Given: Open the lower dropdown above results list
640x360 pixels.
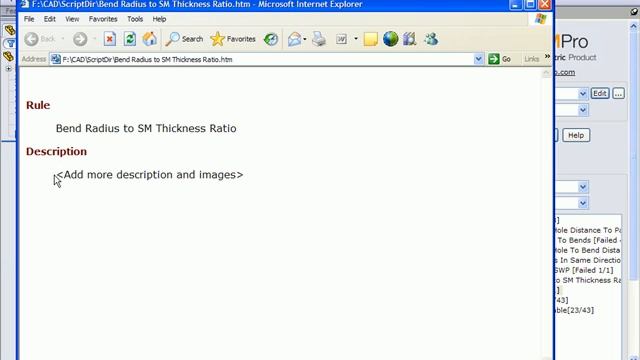Looking at the screenshot, I should pos(582,203).
